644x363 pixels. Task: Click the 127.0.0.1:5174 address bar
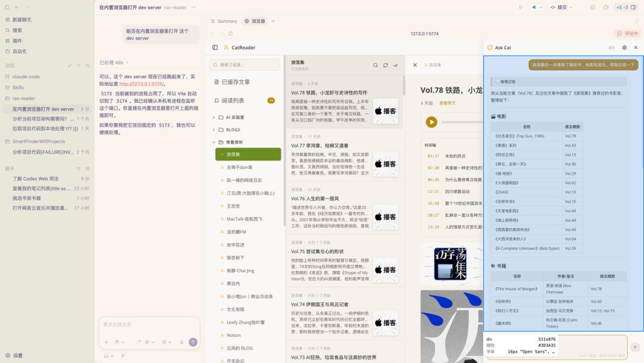click(x=425, y=33)
